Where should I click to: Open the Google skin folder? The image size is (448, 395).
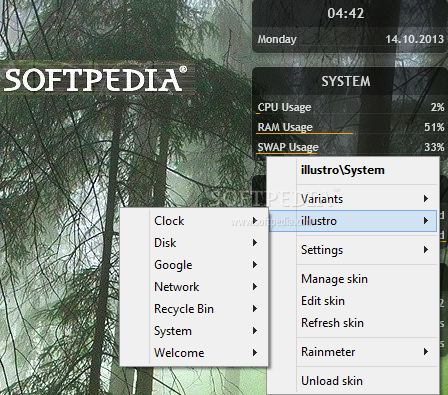[x=194, y=265]
